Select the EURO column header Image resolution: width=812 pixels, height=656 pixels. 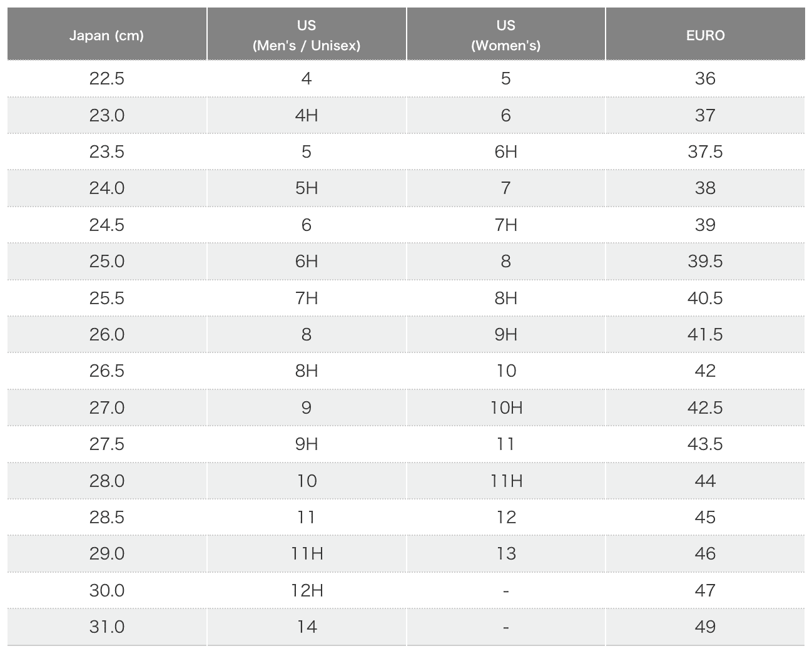coord(705,35)
